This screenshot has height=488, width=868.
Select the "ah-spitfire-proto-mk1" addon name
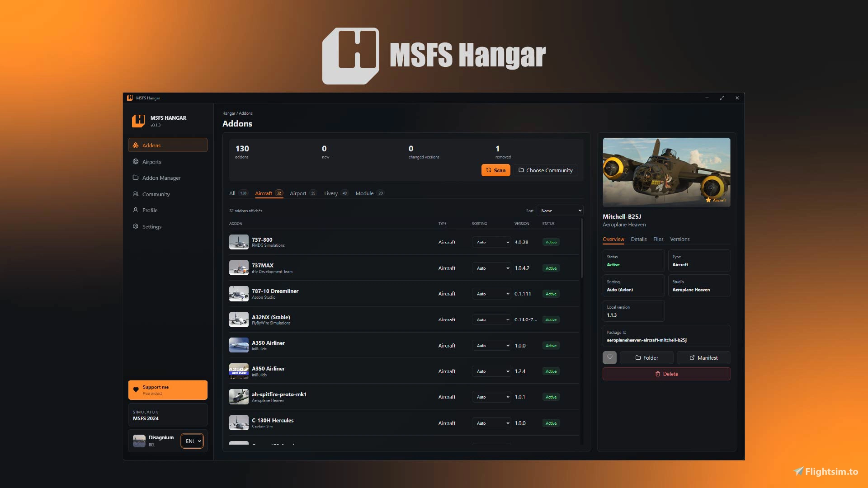(279, 394)
